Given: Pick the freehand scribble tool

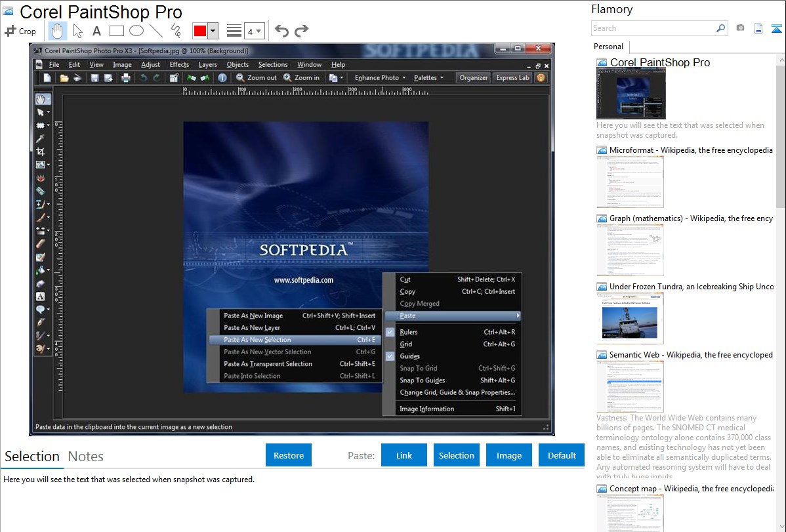Looking at the screenshot, I should 176,31.
